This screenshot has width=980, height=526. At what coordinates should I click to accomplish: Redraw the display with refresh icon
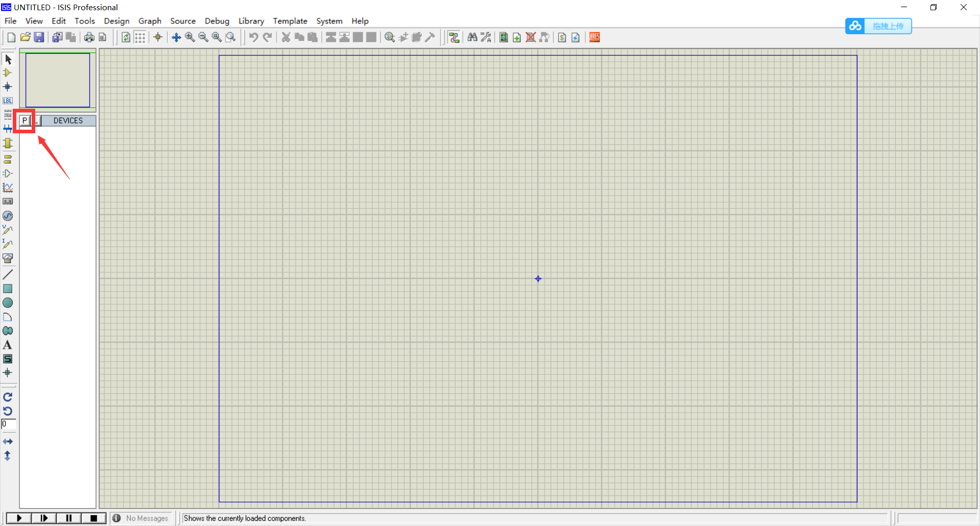tap(126, 37)
